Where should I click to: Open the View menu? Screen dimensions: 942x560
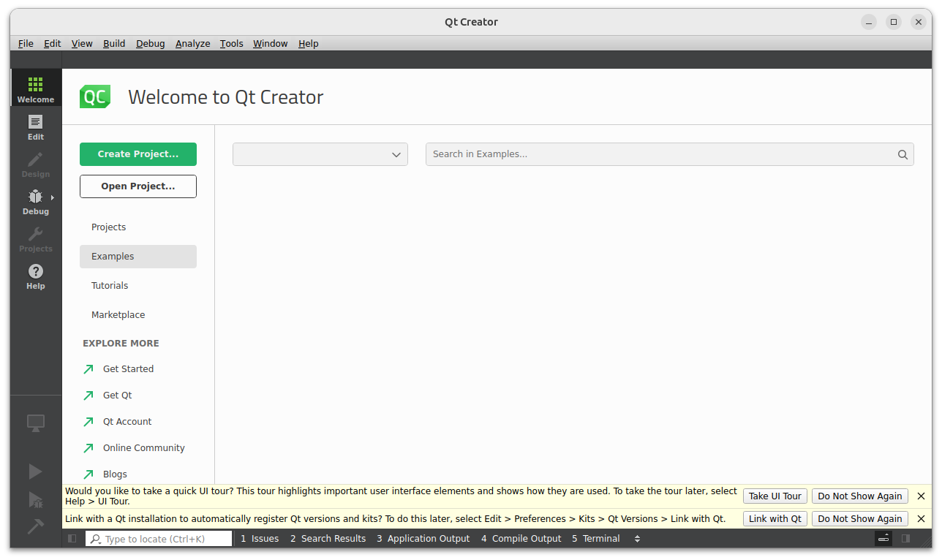(82, 44)
